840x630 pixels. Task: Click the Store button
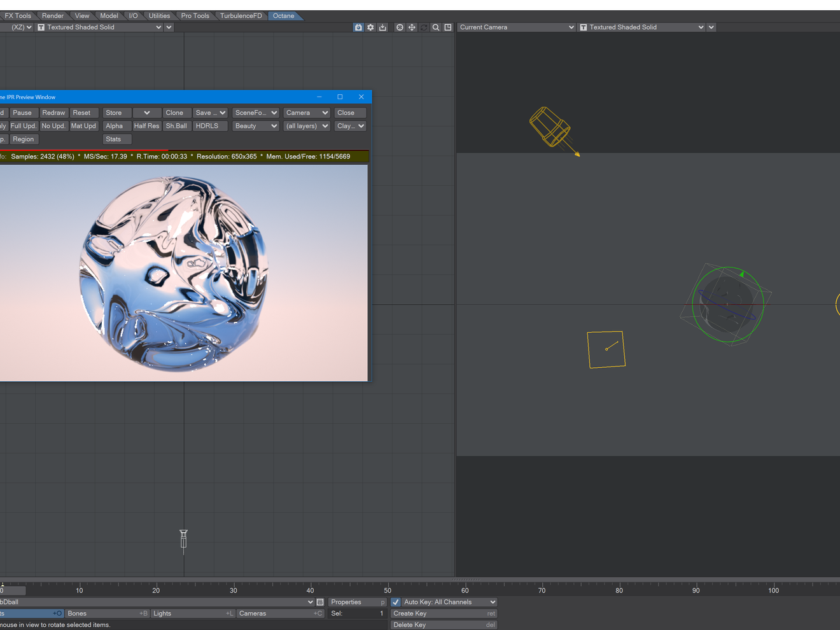pos(116,113)
